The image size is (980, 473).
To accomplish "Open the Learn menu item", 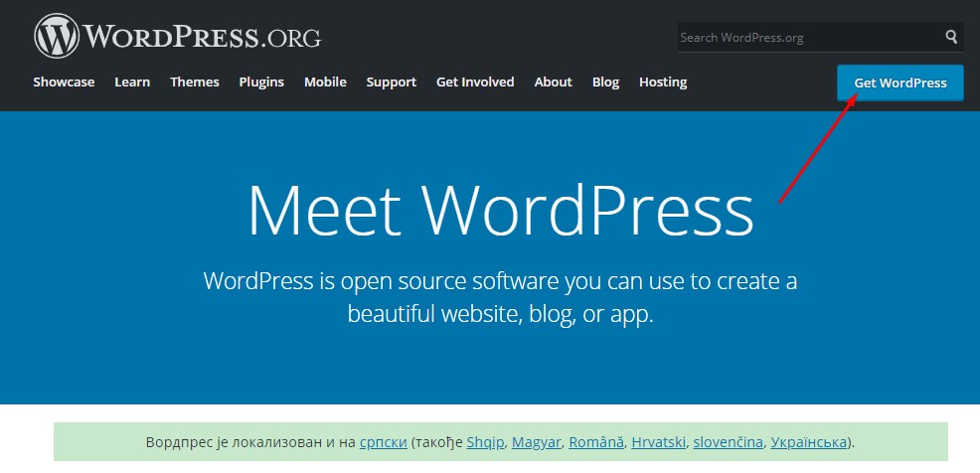I will pos(132,81).
